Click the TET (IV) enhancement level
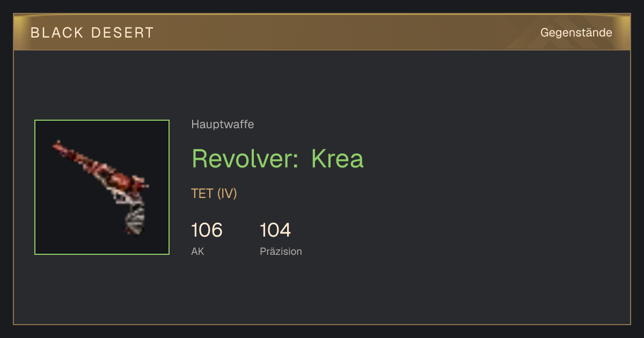Screen dimensions: 644x338 [214, 193]
